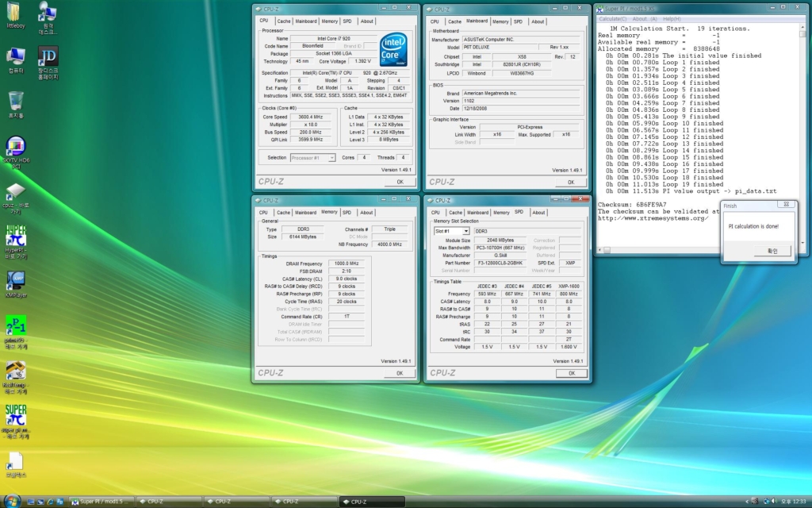Open CPU tab in Memory CPU-Z window
Viewport: 812px width, 508px height.
263,213
